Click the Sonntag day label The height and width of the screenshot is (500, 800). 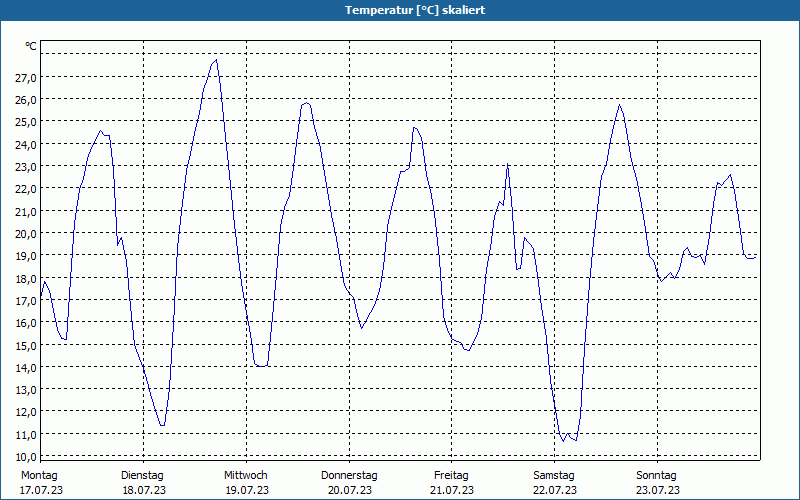tap(657, 476)
